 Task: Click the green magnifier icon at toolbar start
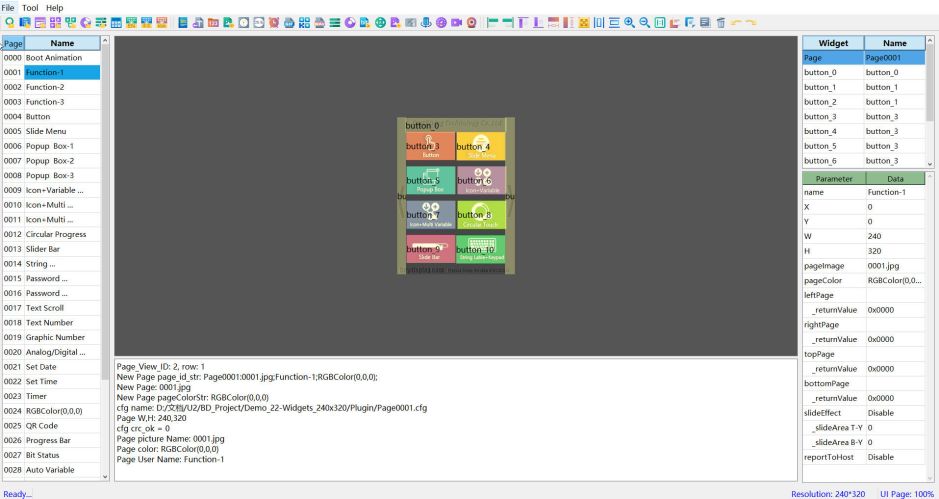click(10, 23)
